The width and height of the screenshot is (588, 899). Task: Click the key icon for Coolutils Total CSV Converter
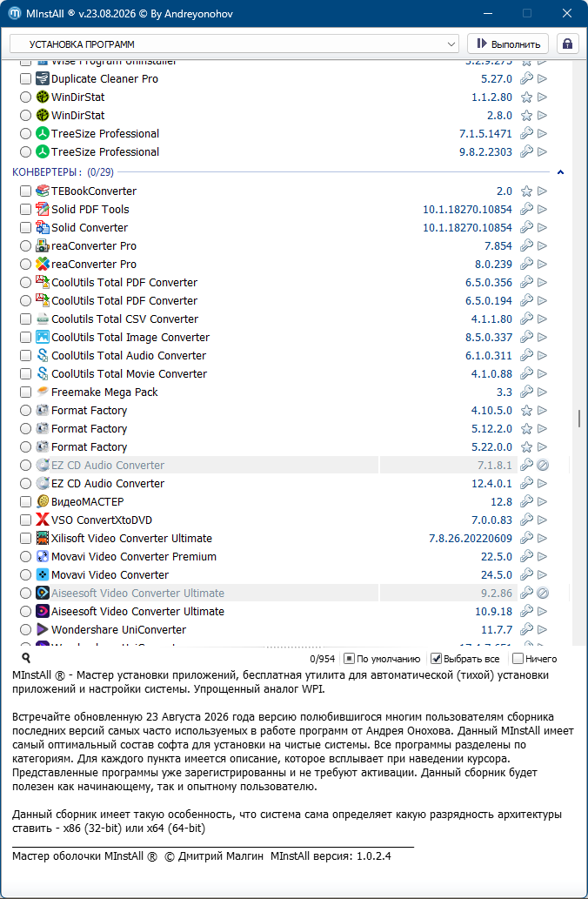point(526,319)
